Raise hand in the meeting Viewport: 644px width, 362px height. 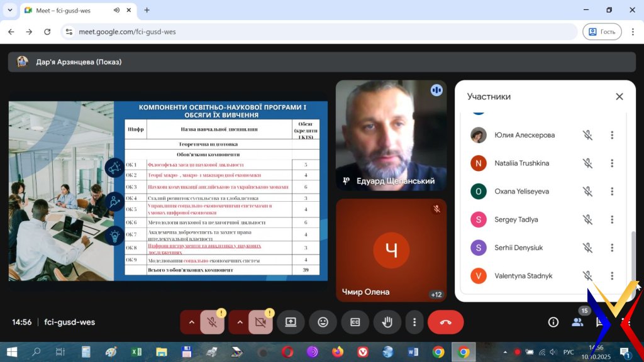[387, 322]
